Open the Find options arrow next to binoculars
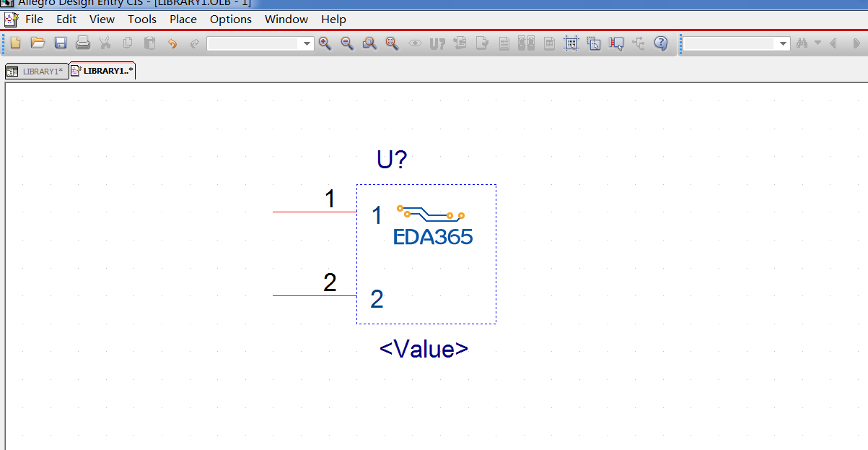This screenshot has width=868, height=450. (817, 43)
